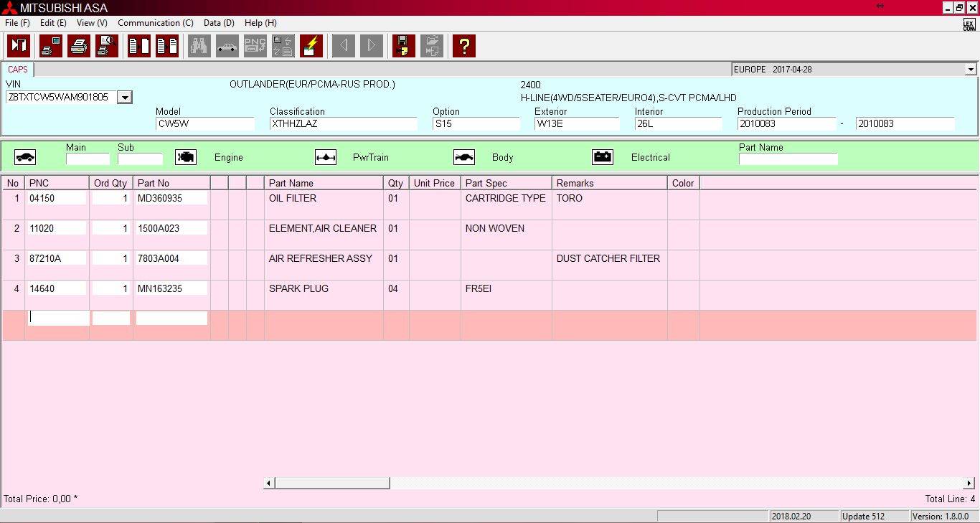The width and height of the screenshot is (980, 523).
Task: Select the Electrical battery icon
Action: [603, 157]
